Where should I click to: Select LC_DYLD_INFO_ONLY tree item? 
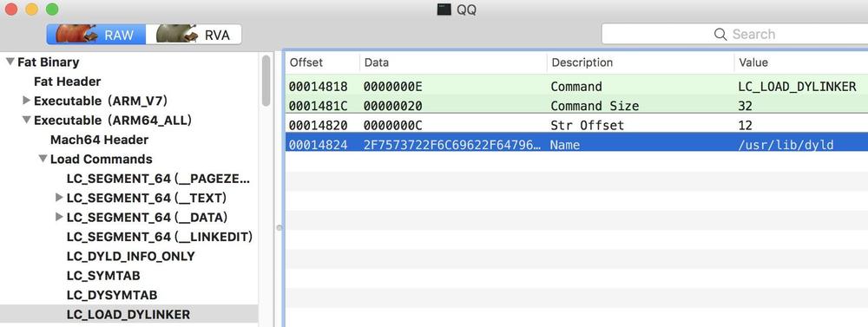[131, 256]
